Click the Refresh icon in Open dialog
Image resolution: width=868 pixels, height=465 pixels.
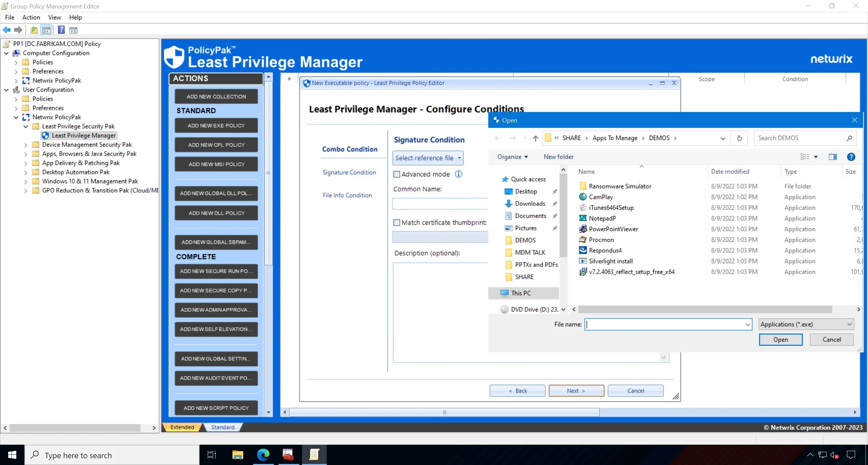(739, 138)
